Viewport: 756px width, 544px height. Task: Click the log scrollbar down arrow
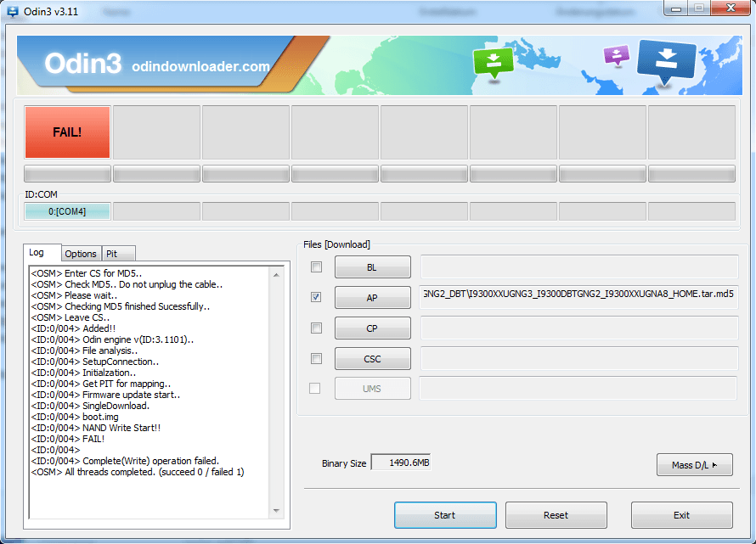276,510
